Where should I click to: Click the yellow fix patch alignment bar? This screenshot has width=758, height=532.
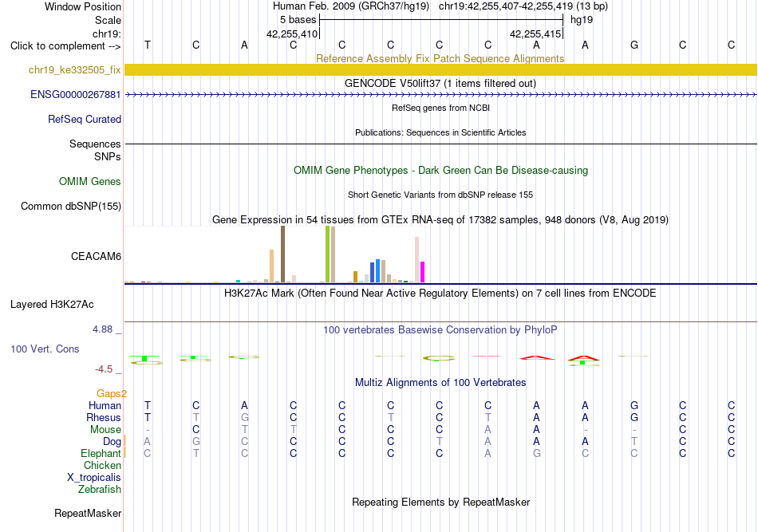point(441,70)
